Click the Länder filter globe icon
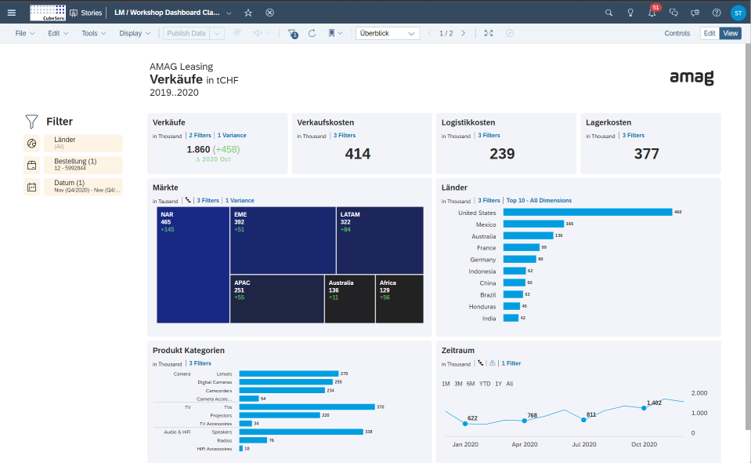The width and height of the screenshot is (751, 463). click(x=32, y=143)
